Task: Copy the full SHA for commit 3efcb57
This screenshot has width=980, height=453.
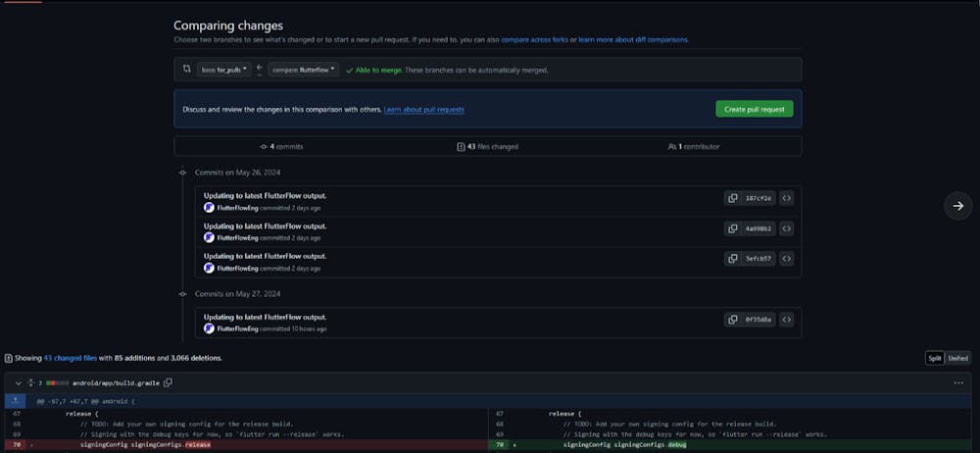Action: [x=731, y=259]
